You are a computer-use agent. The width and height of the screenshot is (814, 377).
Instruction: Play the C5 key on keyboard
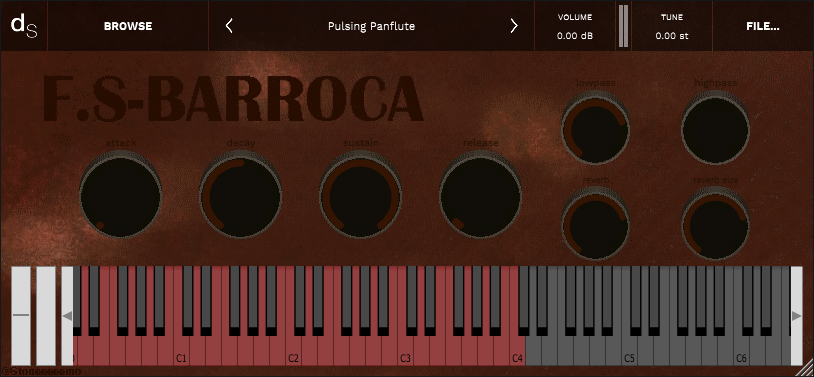pos(629,352)
